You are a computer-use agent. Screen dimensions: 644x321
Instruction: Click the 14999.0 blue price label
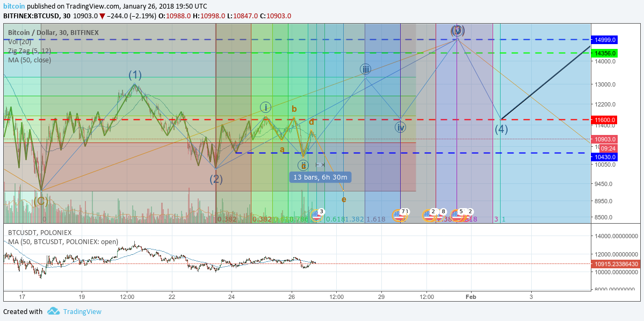coord(605,40)
